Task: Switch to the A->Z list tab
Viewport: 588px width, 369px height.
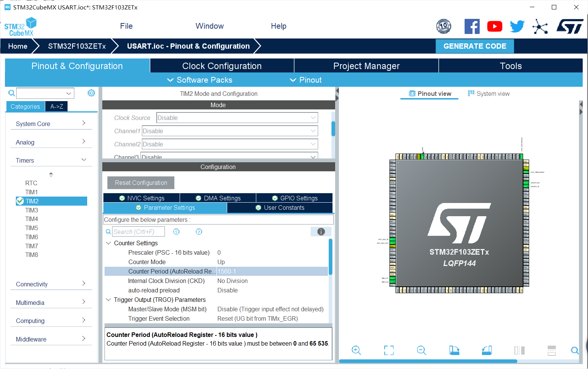Action: 57,106
